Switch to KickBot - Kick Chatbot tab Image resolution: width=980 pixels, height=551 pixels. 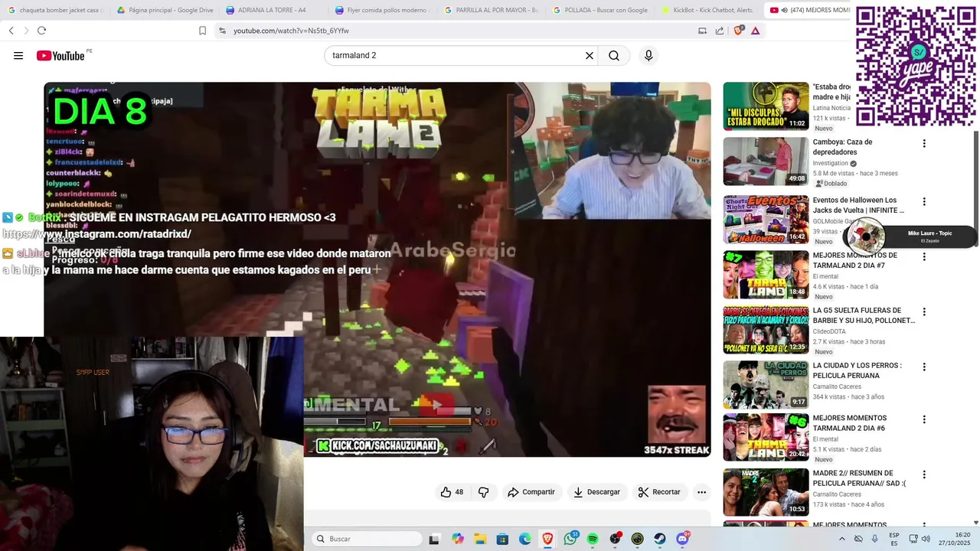[710, 10]
